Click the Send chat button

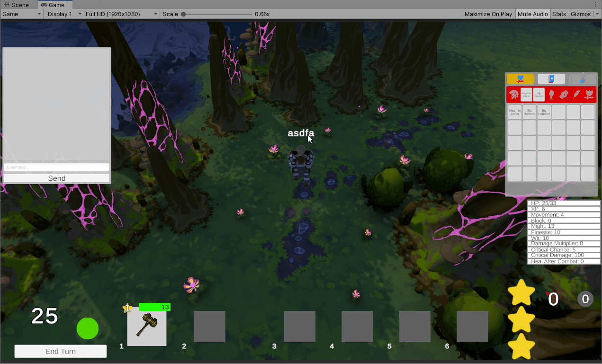click(x=57, y=178)
